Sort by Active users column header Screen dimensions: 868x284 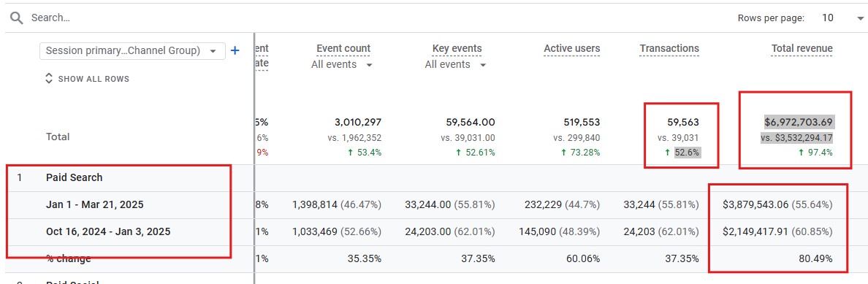(572, 48)
